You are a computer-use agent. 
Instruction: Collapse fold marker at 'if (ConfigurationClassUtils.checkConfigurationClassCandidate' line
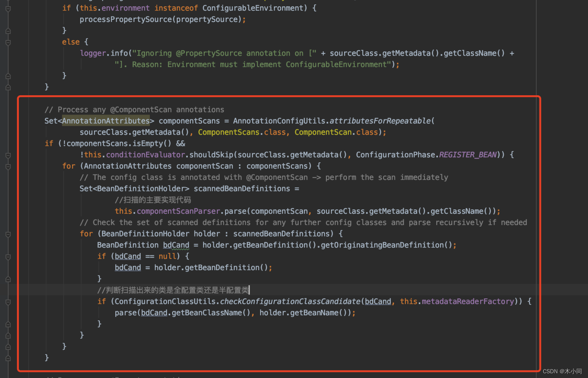pyautogui.click(x=8, y=302)
